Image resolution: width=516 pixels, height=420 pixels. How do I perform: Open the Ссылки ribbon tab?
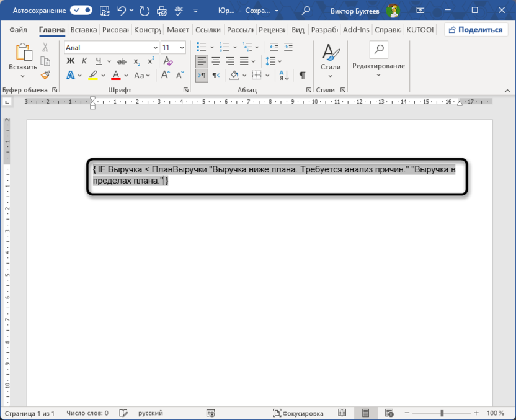click(208, 30)
